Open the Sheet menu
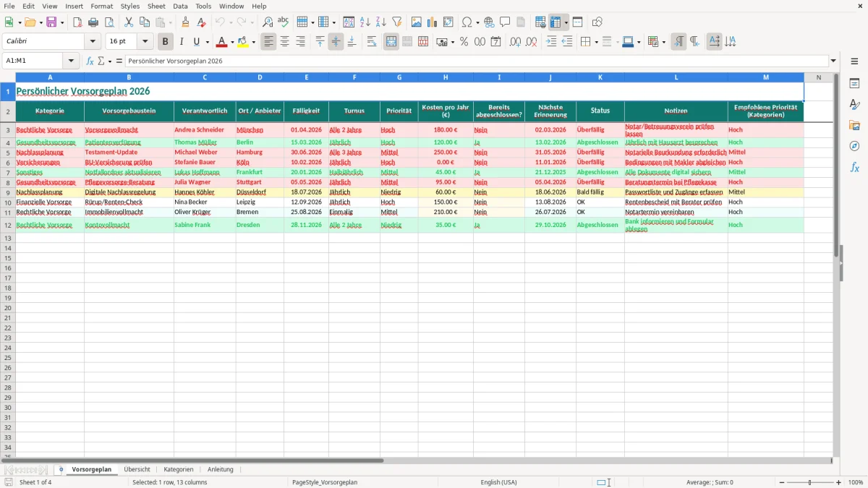Viewport: 868px width, 488px height. pyautogui.click(x=156, y=6)
